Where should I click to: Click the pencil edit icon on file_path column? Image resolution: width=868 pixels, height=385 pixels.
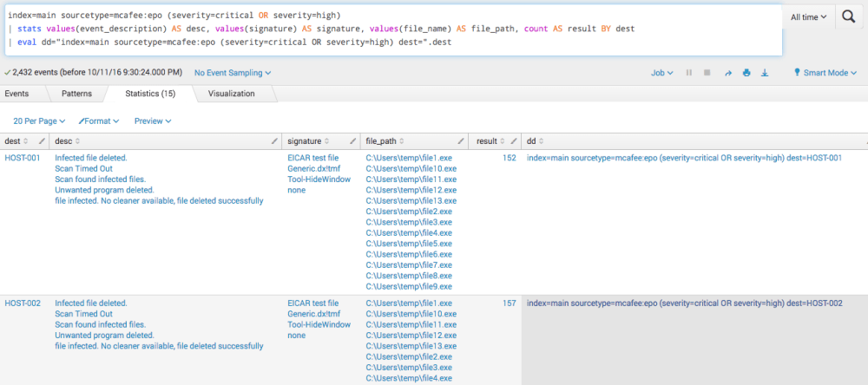point(460,140)
